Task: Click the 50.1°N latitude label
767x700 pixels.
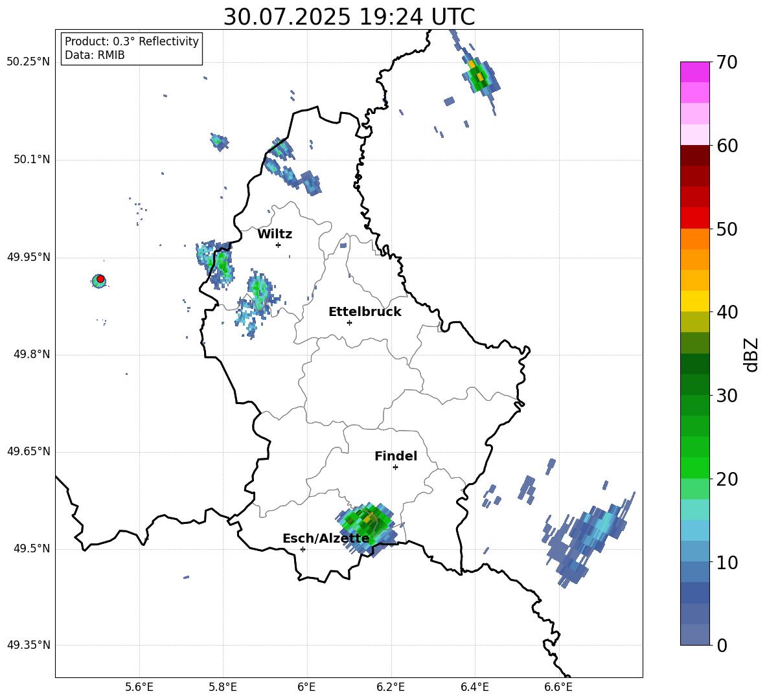Action: [x=32, y=160]
